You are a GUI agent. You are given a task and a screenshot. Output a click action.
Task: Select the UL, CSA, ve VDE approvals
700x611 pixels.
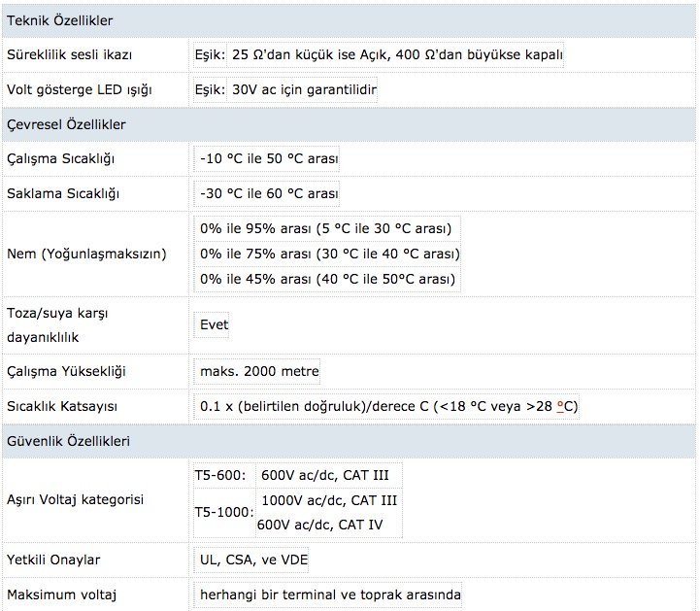[x=252, y=560]
